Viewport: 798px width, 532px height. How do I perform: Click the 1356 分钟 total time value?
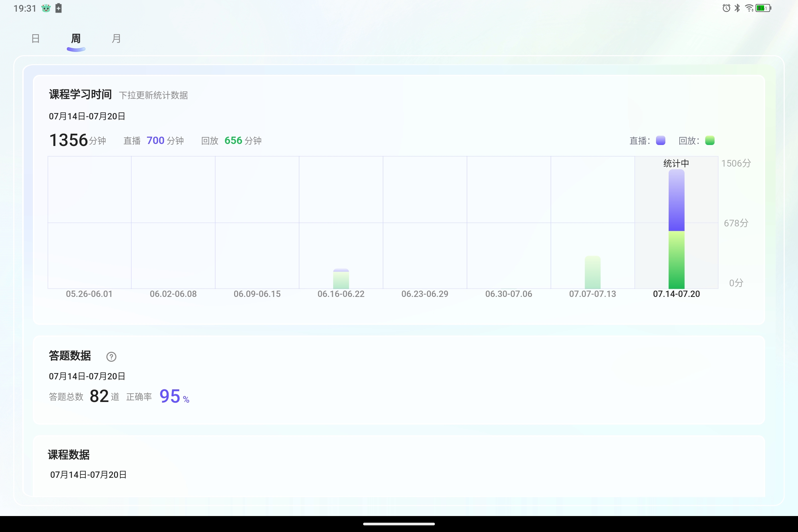[x=78, y=140]
